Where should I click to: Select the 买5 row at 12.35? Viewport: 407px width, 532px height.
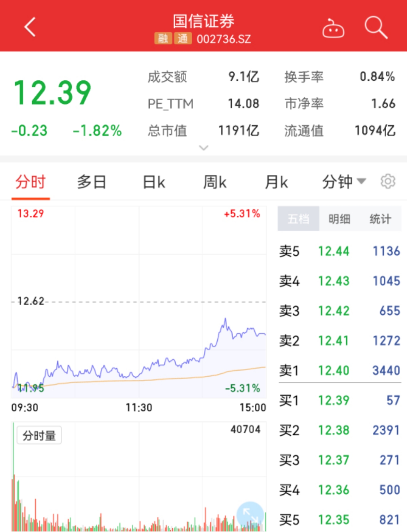click(x=340, y=520)
